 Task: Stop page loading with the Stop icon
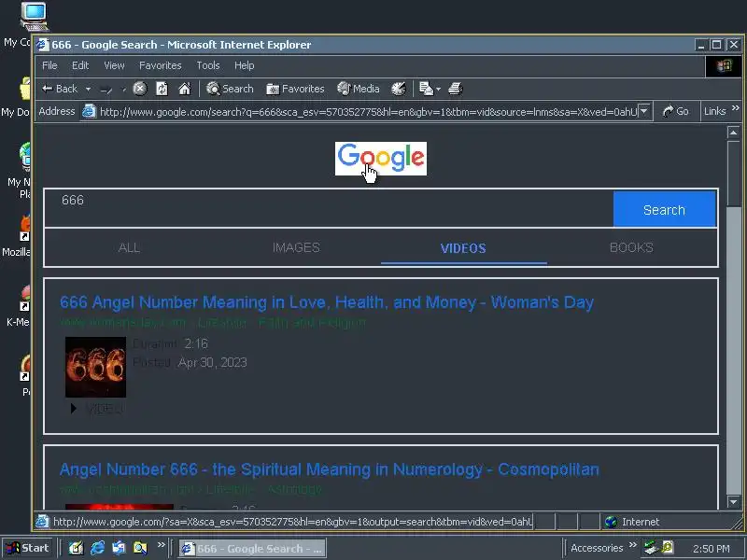pyautogui.click(x=139, y=89)
